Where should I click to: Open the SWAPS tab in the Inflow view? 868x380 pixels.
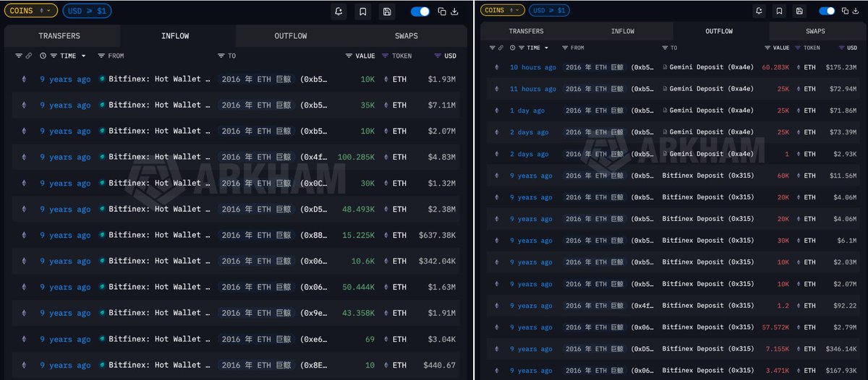[407, 36]
